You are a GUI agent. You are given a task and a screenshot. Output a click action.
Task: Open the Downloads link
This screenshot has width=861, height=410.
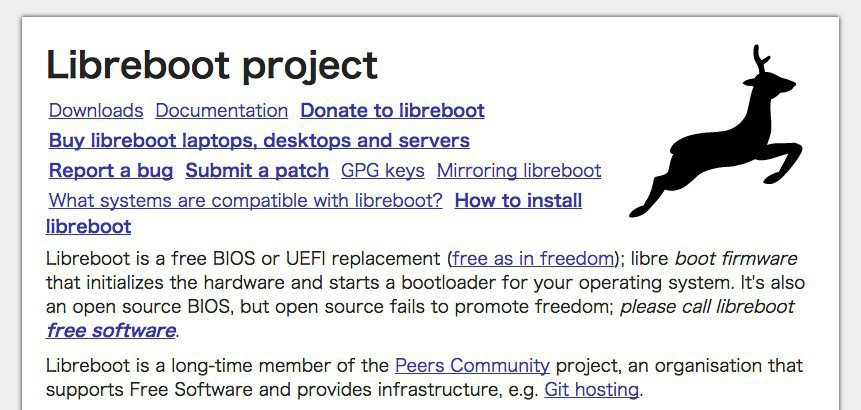click(x=96, y=111)
